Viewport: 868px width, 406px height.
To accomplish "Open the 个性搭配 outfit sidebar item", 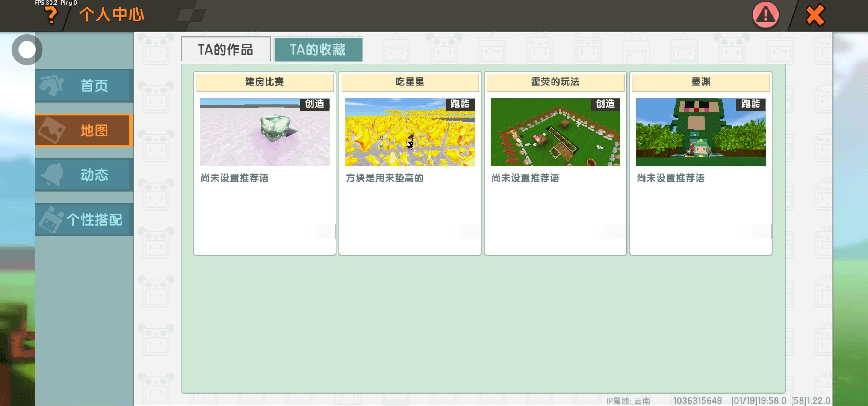I will [x=85, y=220].
